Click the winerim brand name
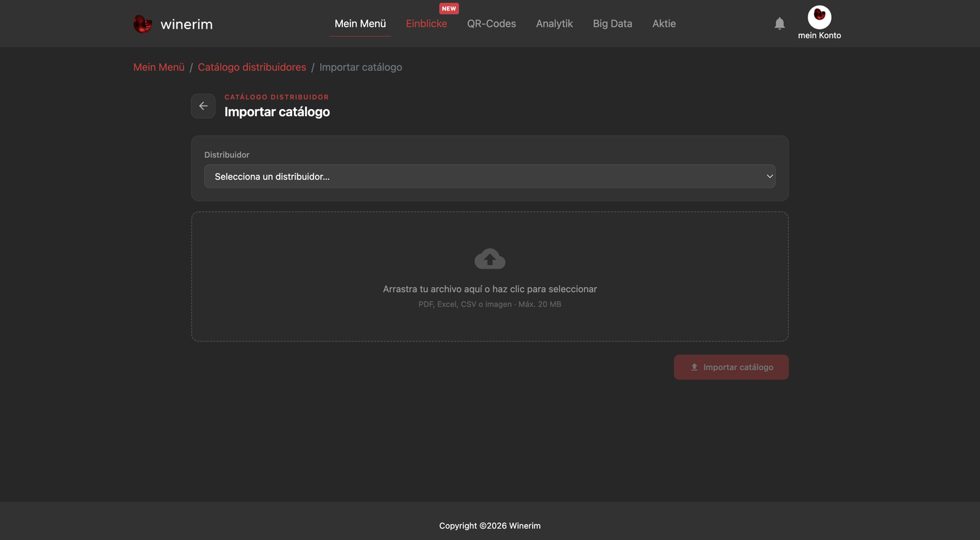The image size is (980, 540). coord(186,24)
